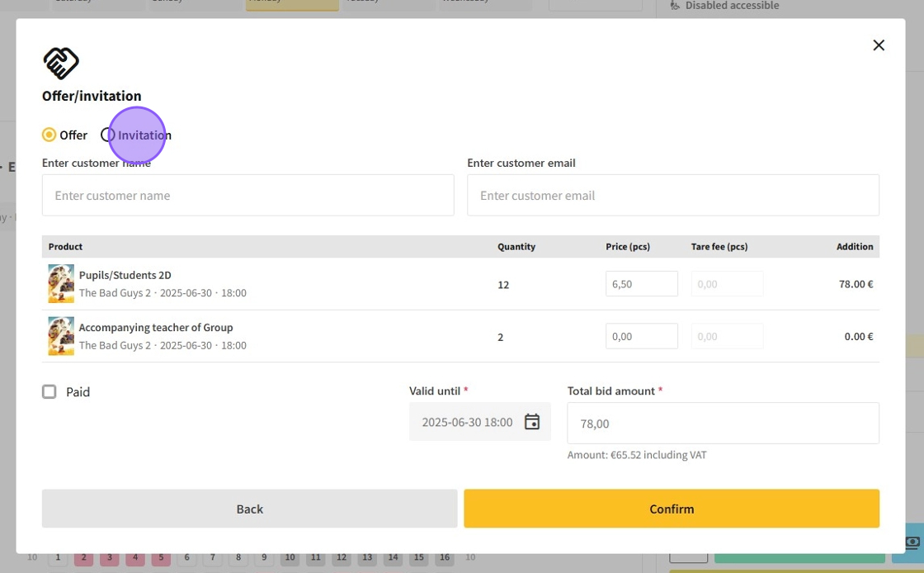Viewport: 924px width, 573px height.
Task: Click the Enter customer email field
Action: [672, 196]
